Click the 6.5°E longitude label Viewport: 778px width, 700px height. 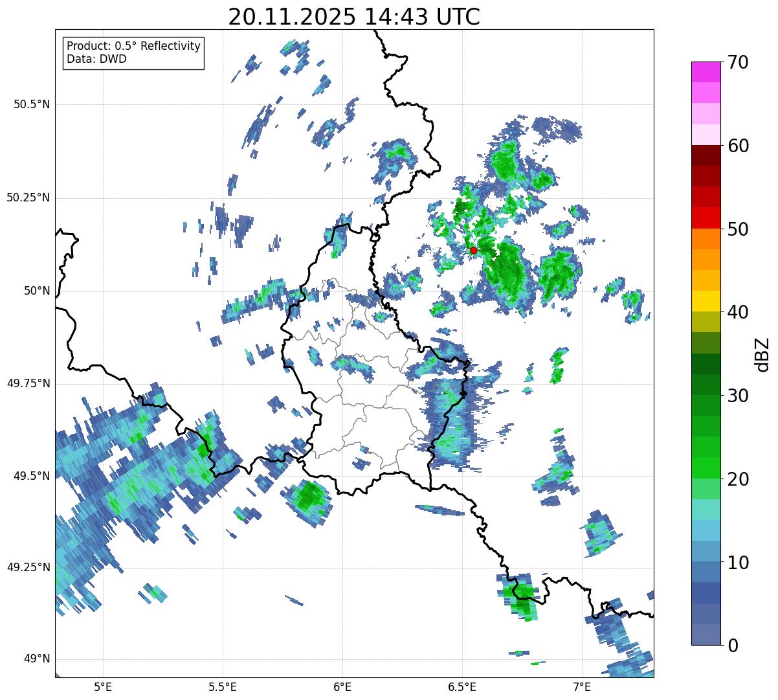pos(462,686)
